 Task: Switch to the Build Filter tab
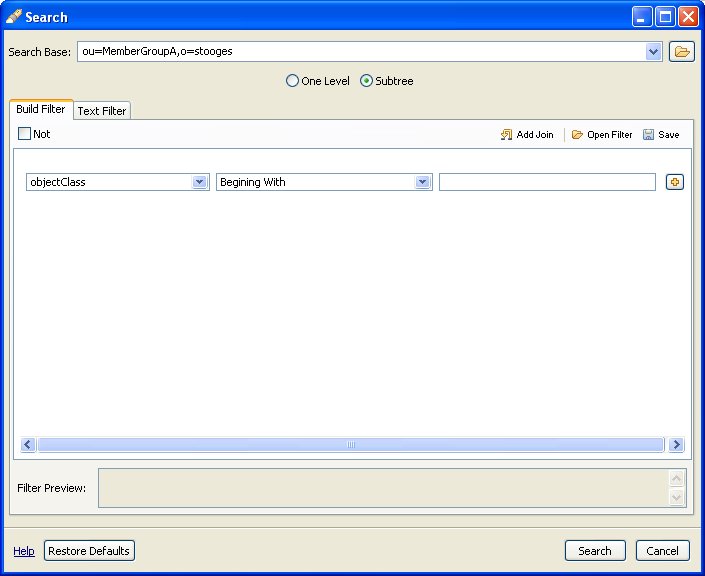[41, 110]
